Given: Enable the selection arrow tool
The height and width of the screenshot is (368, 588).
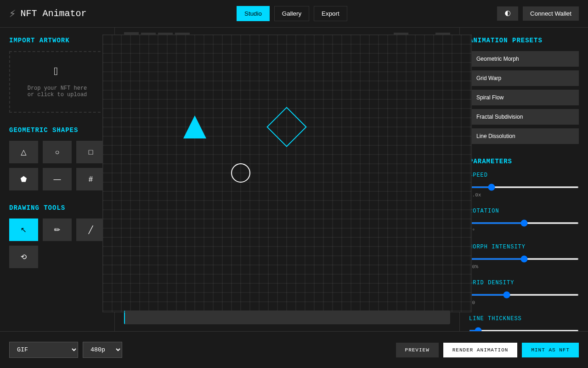Looking at the screenshot, I should (23, 230).
